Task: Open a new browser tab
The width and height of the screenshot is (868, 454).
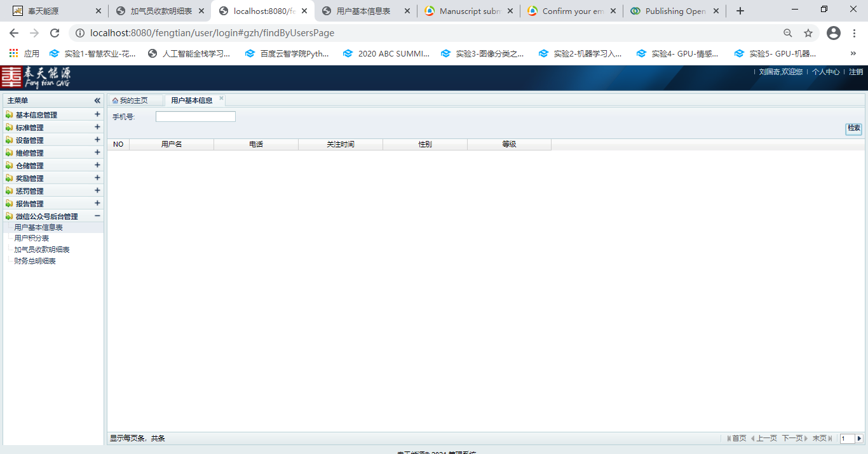Action: pos(740,11)
